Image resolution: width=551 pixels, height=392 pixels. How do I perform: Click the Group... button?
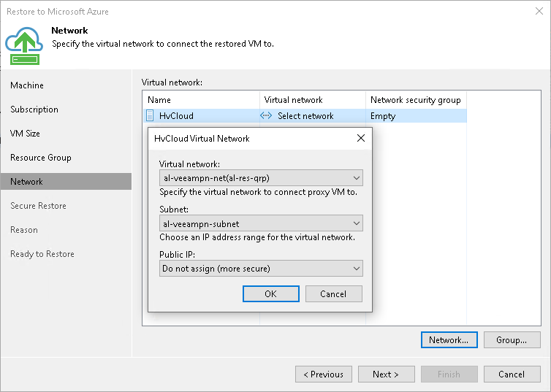tap(512, 339)
